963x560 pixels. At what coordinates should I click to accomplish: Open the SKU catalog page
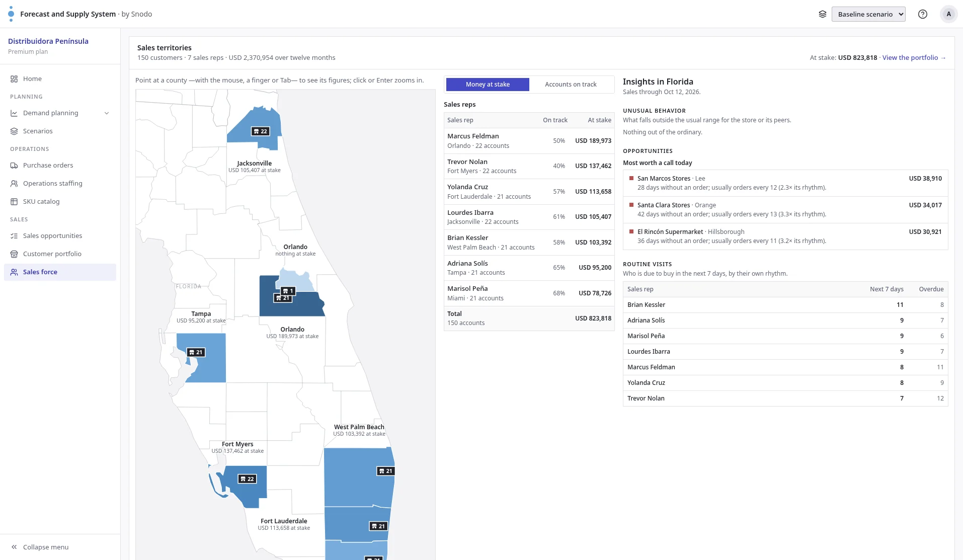click(60, 202)
